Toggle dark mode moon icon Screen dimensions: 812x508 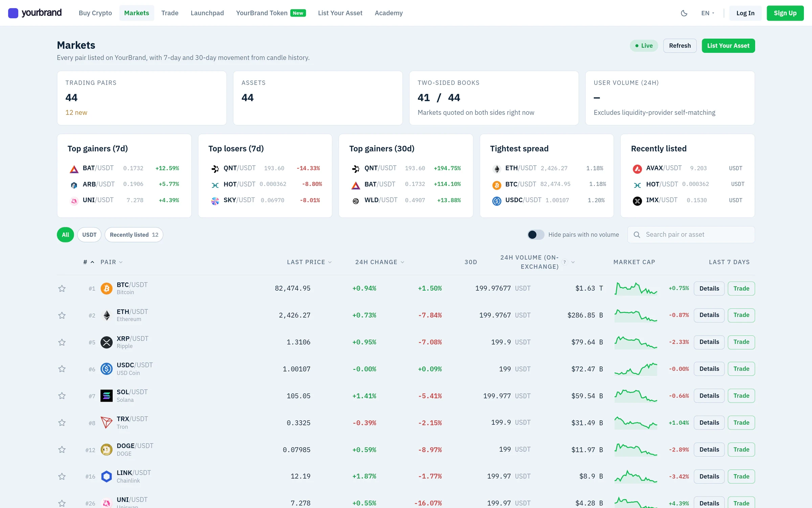pyautogui.click(x=684, y=13)
